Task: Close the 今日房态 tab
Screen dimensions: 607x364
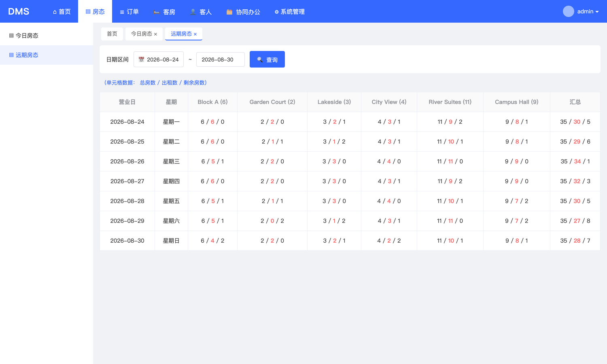Action: pyautogui.click(x=155, y=34)
